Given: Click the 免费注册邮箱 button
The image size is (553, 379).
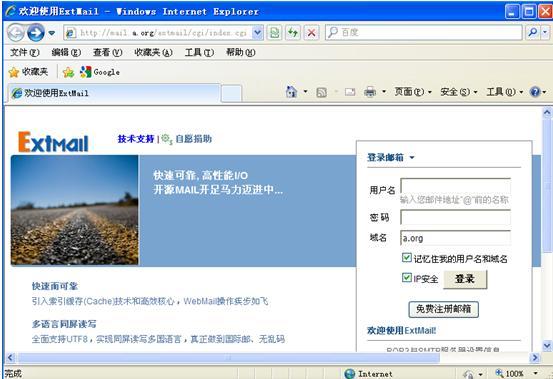Looking at the screenshot, I should tap(443, 309).
